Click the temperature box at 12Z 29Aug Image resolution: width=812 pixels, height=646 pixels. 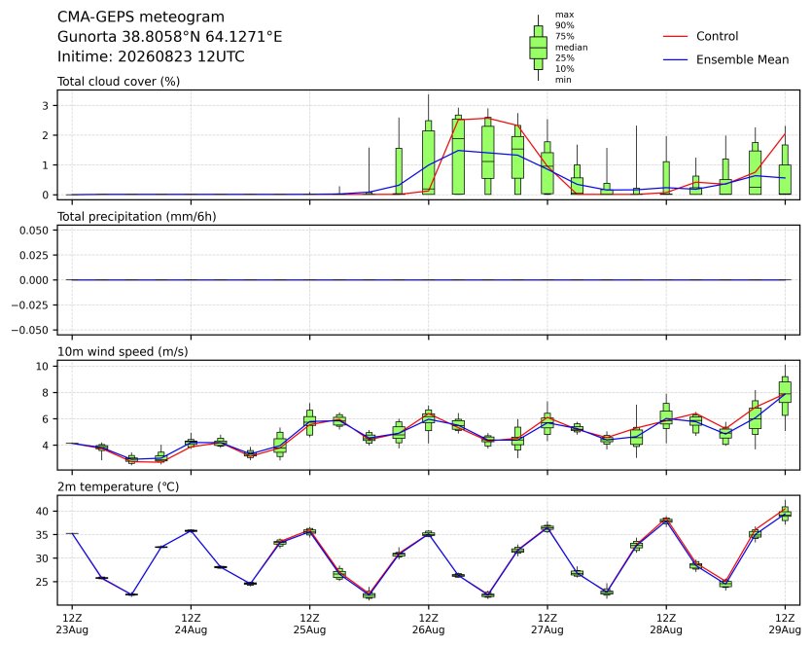(x=785, y=514)
